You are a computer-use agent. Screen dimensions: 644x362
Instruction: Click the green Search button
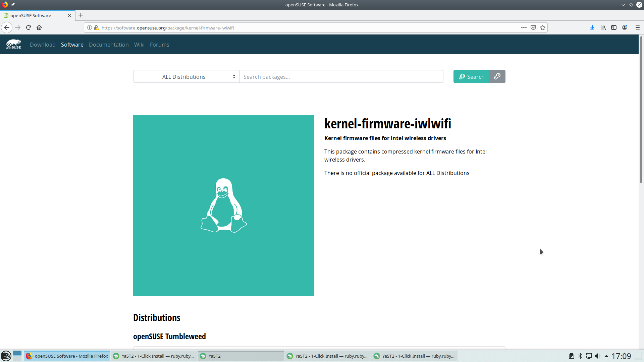click(471, 76)
